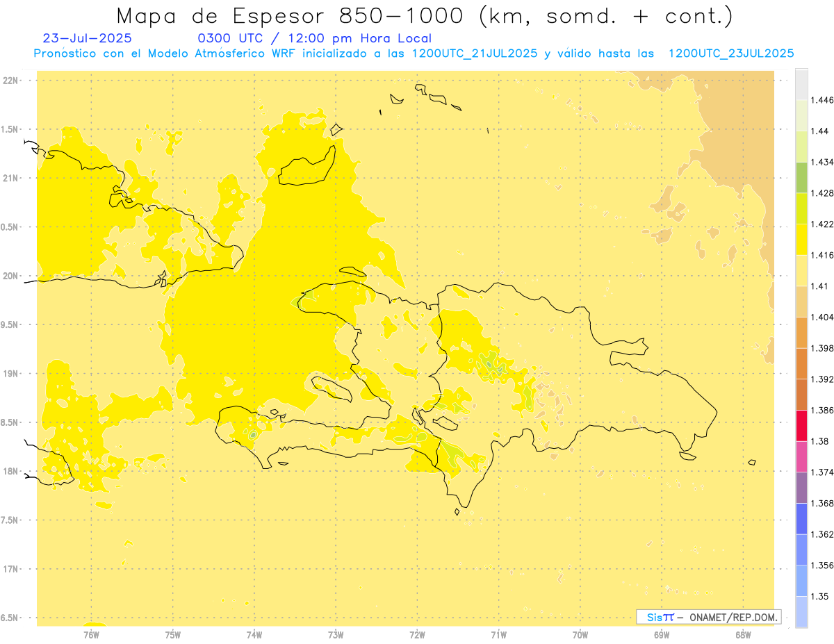Pick the purple swatch between 1.368 and 1.374

click(801, 488)
